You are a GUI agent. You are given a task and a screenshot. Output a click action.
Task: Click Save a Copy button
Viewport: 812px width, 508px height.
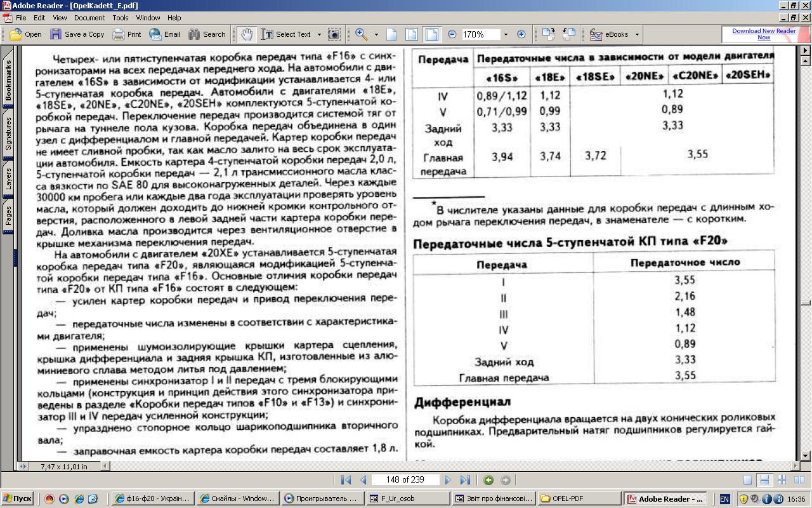77,34
